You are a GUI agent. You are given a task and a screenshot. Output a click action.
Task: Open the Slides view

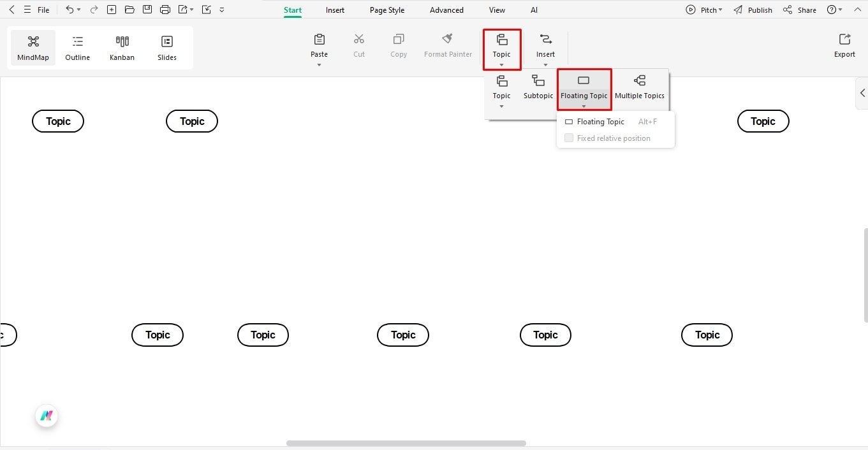point(166,47)
